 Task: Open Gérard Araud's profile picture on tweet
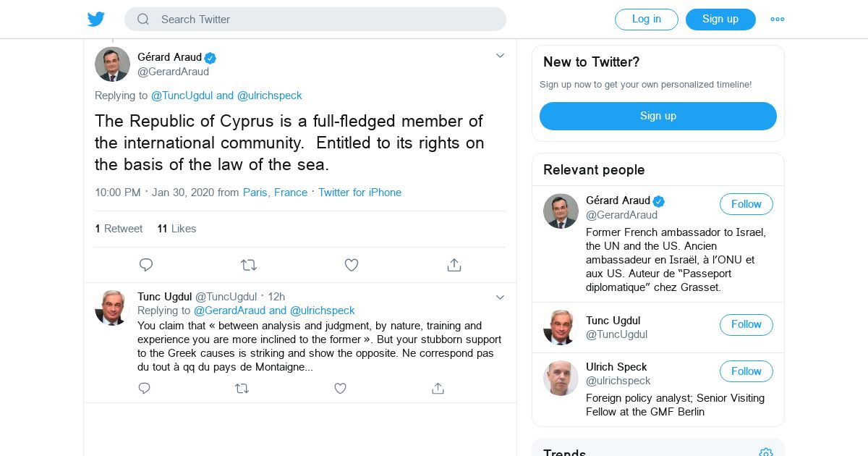(x=112, y=64)
